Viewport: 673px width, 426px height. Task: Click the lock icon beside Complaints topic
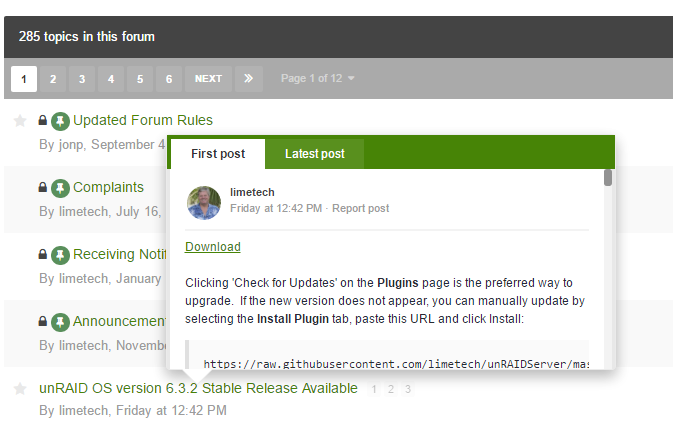[x=42, y=187]
